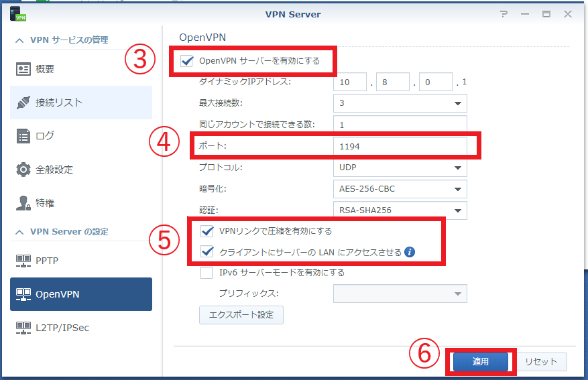Click the OpenVPN network icon in sidebar
The height and width of the screenshot is (380, 588).
(x=23, y=294)
